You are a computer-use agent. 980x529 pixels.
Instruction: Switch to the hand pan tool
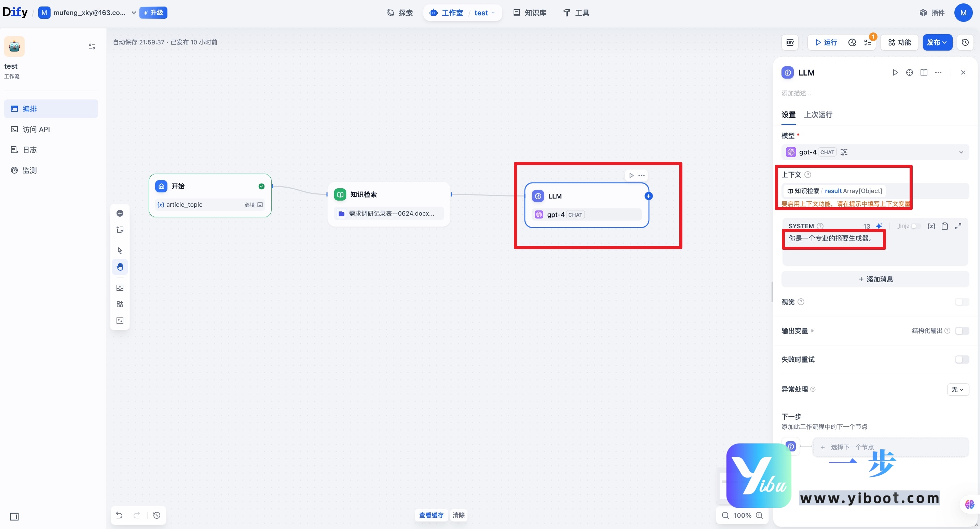click(120, 267)
